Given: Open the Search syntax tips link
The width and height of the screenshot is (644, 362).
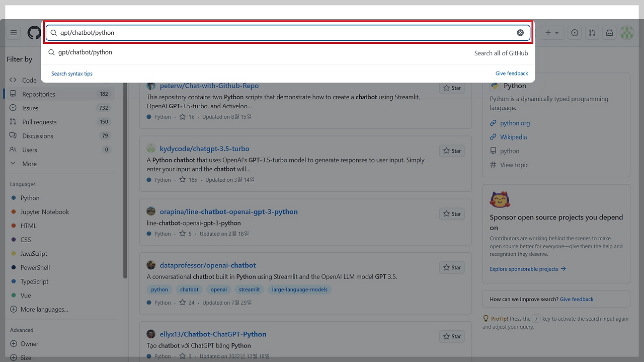Looking at the screenshot, I should point(71,73).
